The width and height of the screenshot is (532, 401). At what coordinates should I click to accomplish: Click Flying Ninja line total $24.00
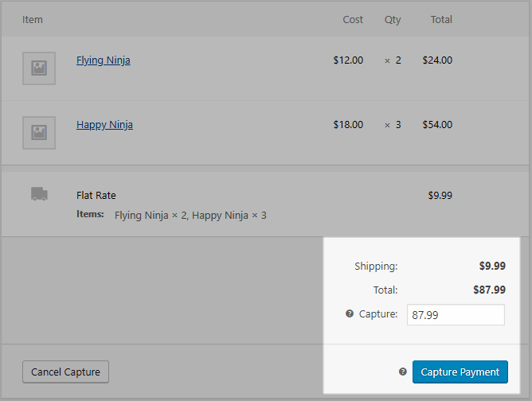tap(437, 60)
